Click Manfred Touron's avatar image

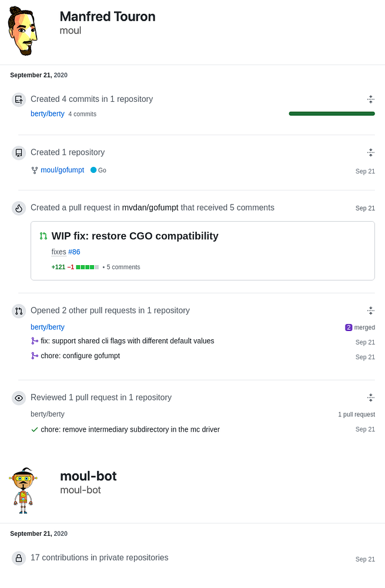[23, 31]
